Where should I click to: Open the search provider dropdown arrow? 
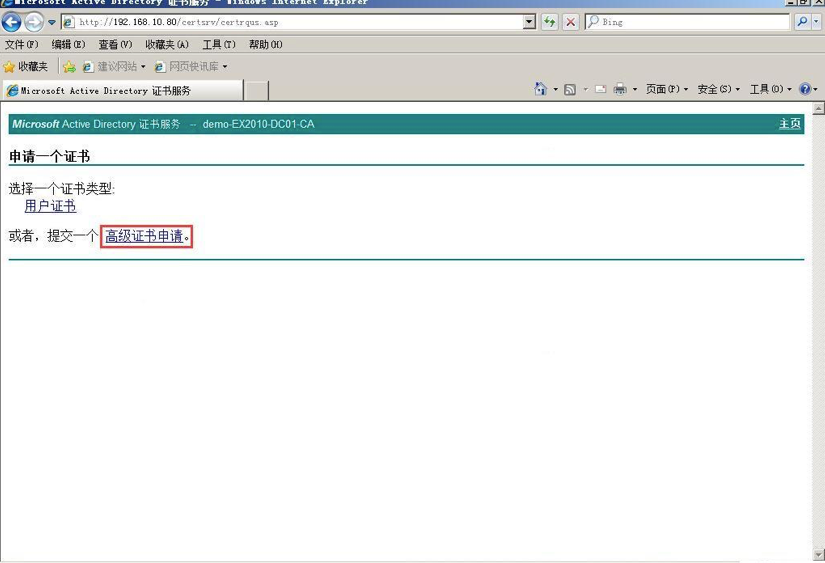[x=816, y=22]
